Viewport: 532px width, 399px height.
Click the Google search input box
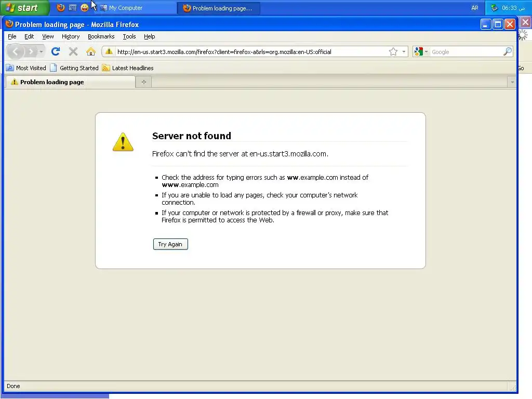point(467,52)
